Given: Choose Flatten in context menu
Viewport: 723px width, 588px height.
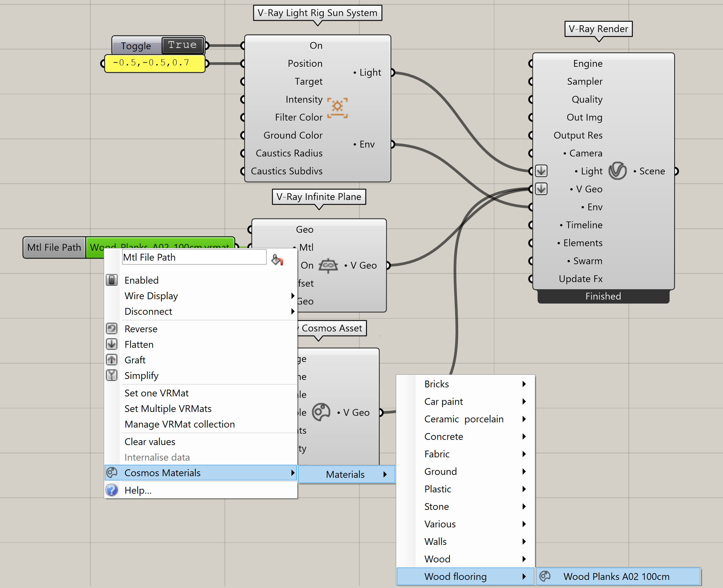Looking at the screenshot, I should pos(201,344).
